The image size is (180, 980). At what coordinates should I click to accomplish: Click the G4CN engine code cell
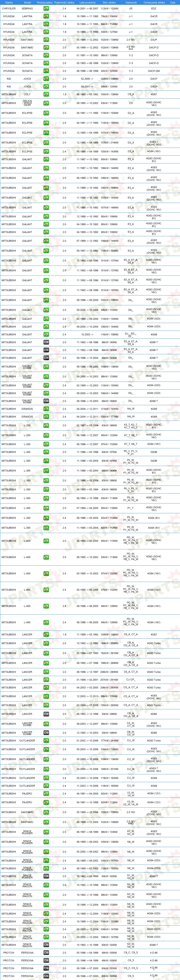tap(154, 32)
